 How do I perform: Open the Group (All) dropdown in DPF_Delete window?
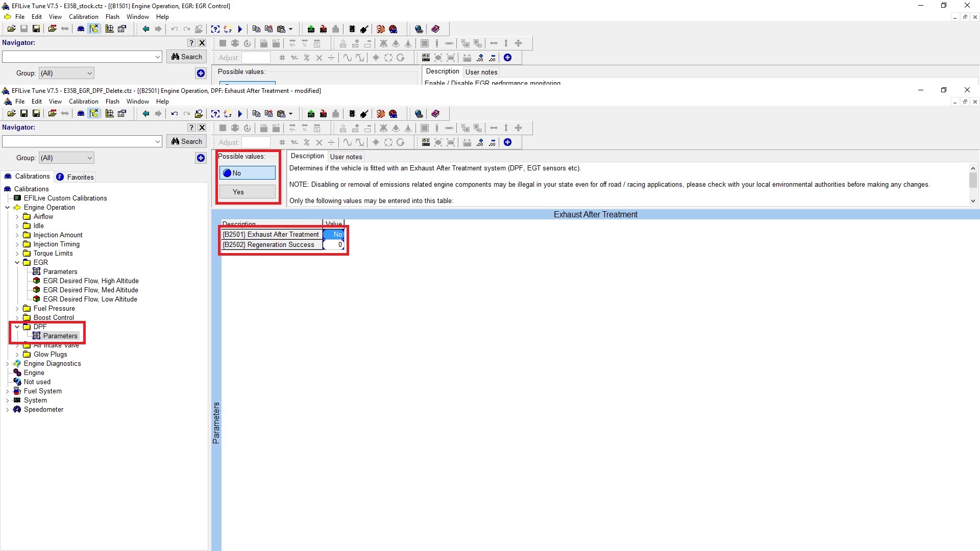67,158
